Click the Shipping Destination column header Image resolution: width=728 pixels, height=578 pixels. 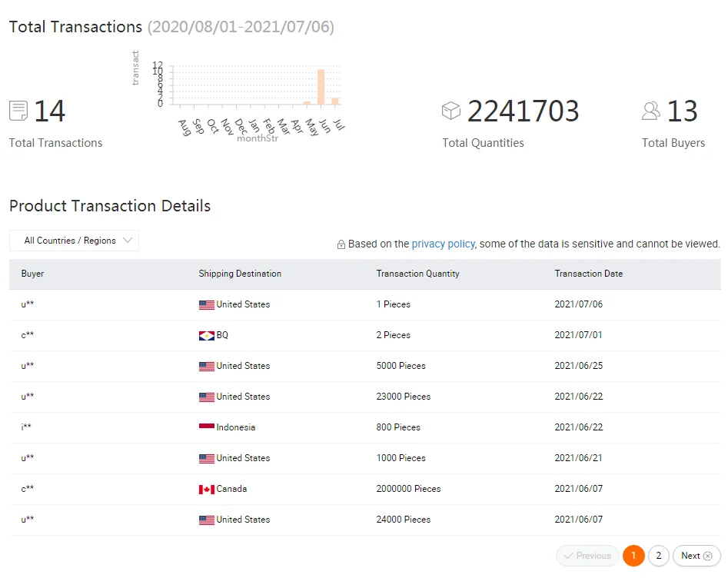pos(240,274)
